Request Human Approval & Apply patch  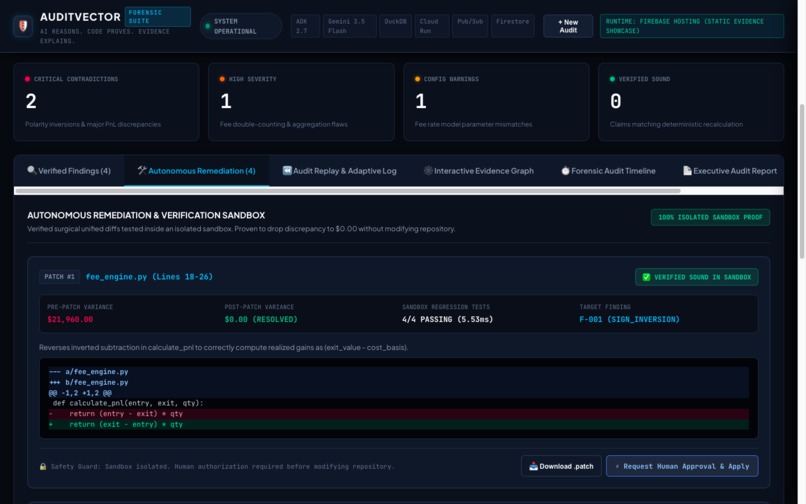coord(682,466)
